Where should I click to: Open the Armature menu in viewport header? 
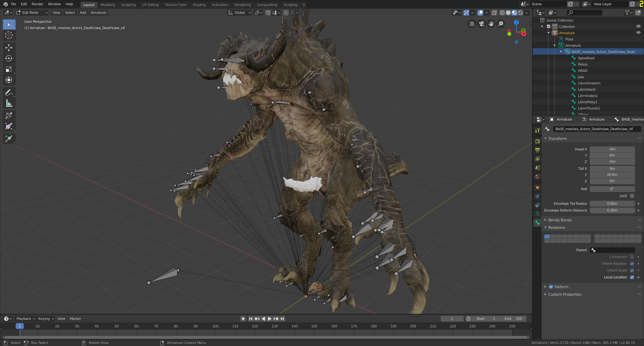tap(98, 13)
